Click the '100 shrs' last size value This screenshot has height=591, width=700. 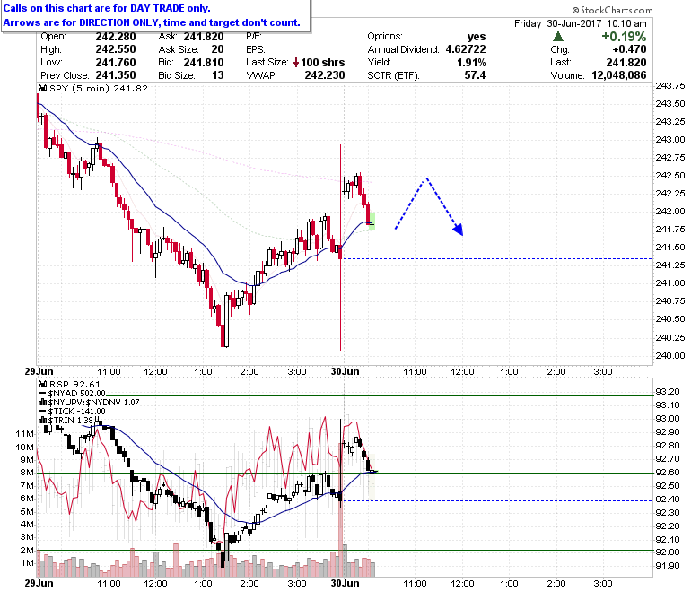point(323,63)
